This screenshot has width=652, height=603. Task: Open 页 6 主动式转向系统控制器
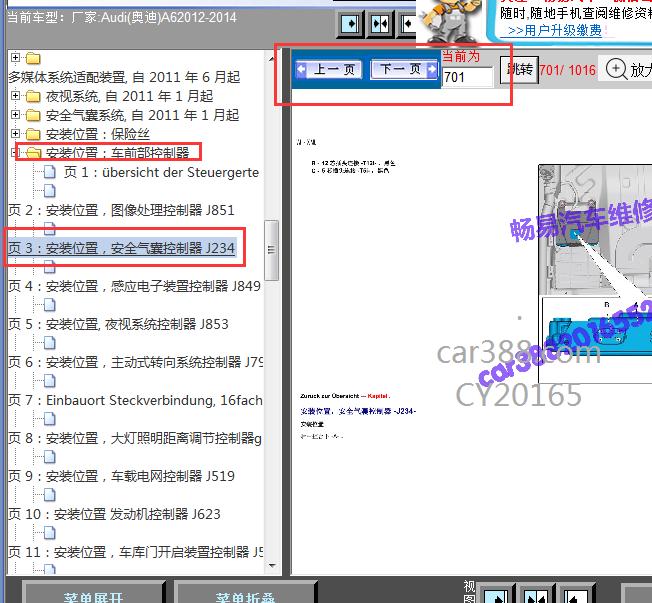(x=136, y=362)
